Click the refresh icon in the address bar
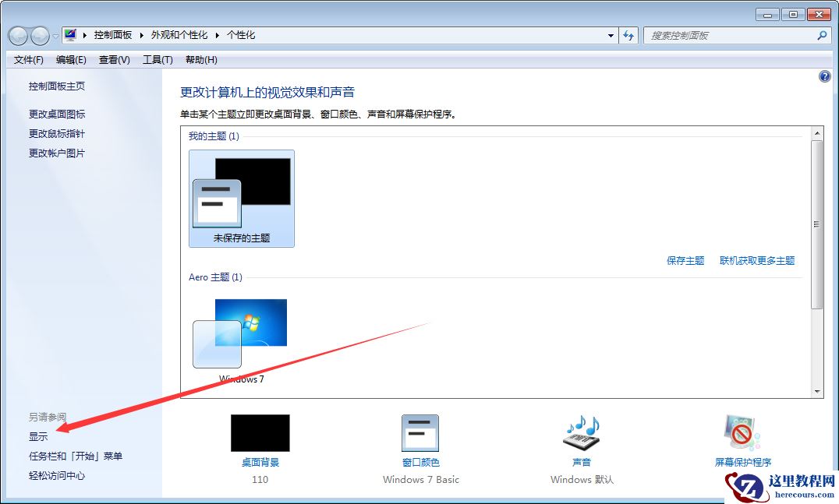The image size is (839, 504). tap(628, 35)
